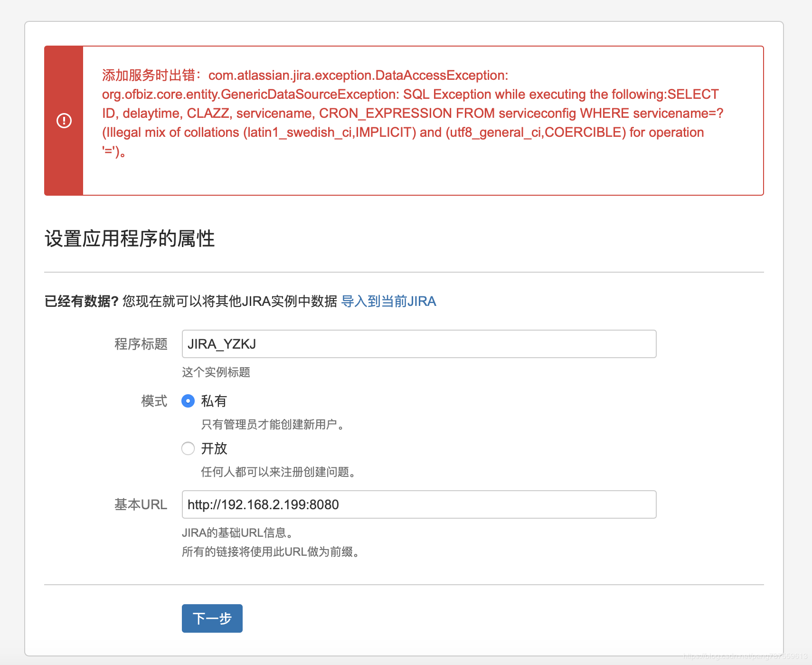812x665 pixels.
Task: Click the JIRA的基础URL信息 hint text
Action: point(237,532)
